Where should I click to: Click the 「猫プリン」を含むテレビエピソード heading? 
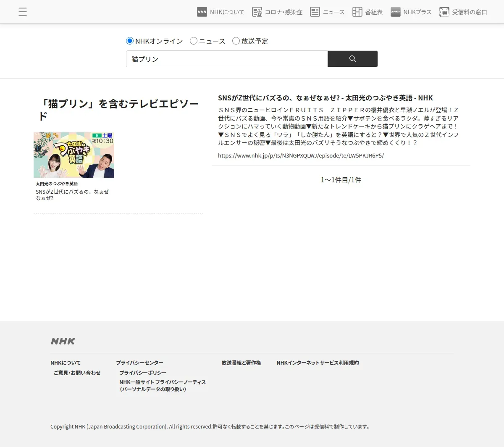[118, 110]
